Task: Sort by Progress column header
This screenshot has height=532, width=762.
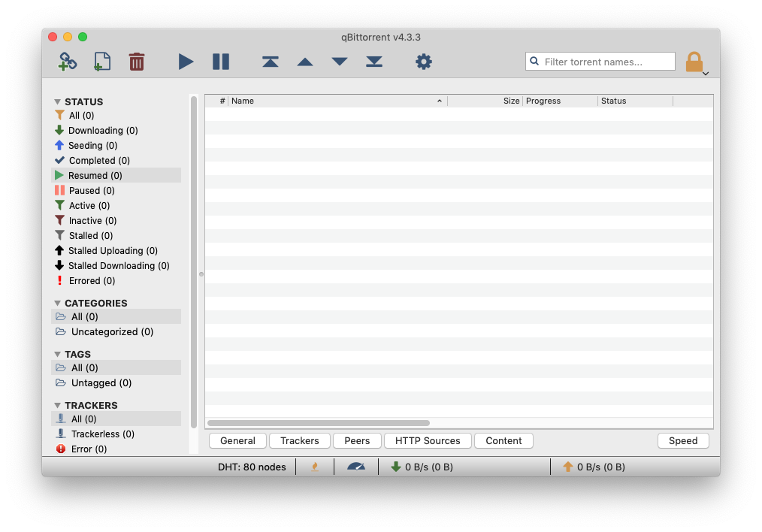Action: point(561,101)
